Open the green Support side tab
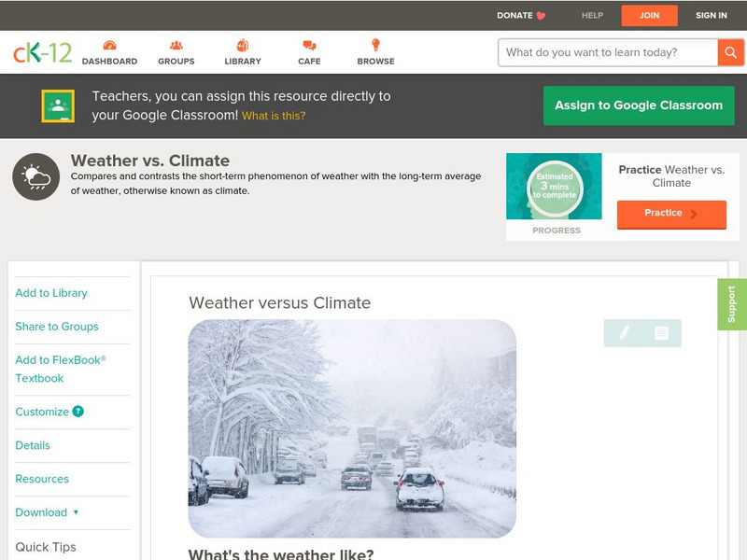747x560 pixels. tap(732, 304)
